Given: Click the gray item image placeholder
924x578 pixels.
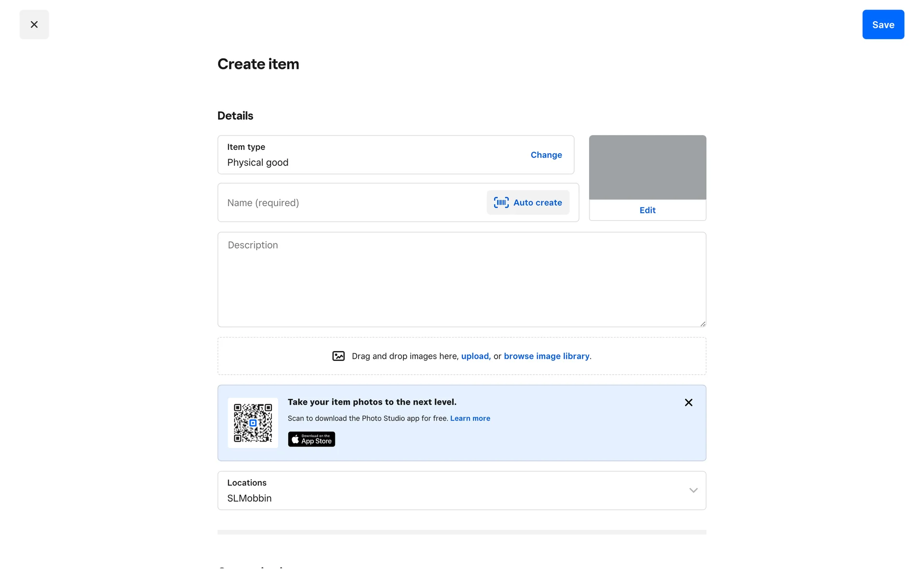Looking at the screenshot, I should [x=647, y=167].
